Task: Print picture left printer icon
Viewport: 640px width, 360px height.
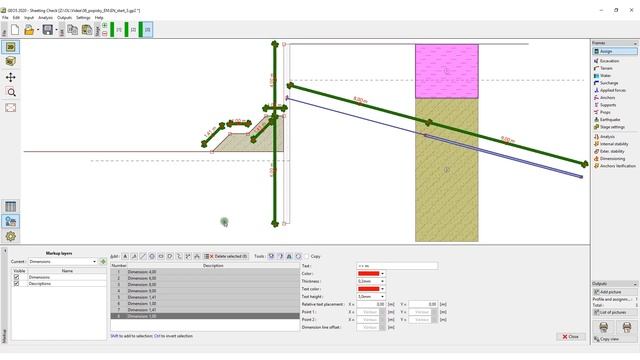Action: click(x=604, y=327)
